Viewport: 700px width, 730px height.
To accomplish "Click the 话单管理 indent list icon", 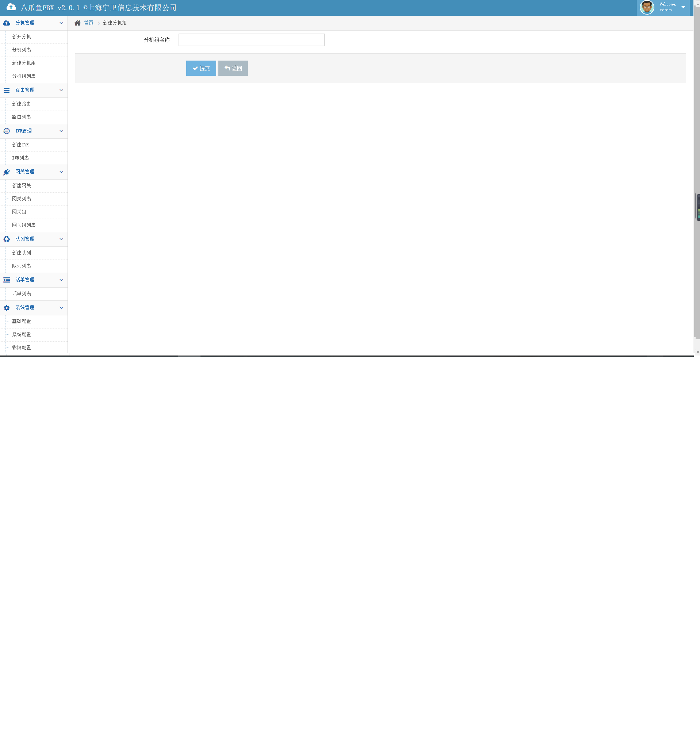I will click(x=7, y=280).
